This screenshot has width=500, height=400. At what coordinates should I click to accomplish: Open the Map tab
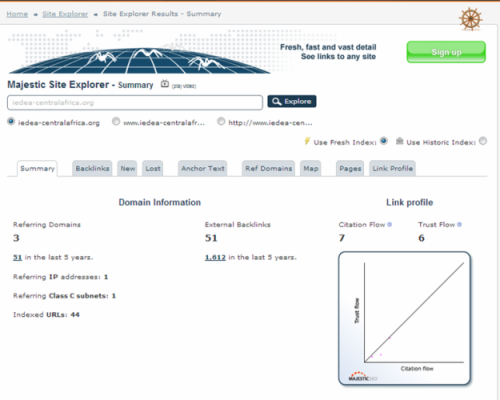coord(311,168)
